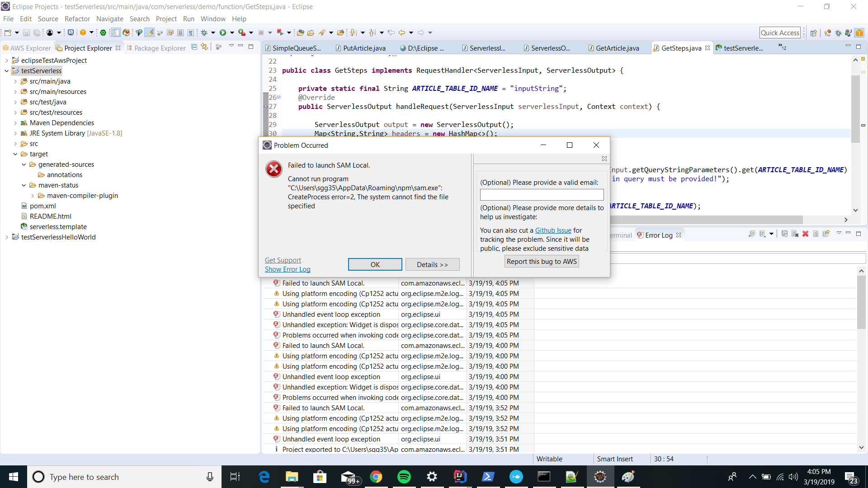The image size is (868, 488).
Task: Open Search using the flashlight toolbar icon
Action: [322, 32]
